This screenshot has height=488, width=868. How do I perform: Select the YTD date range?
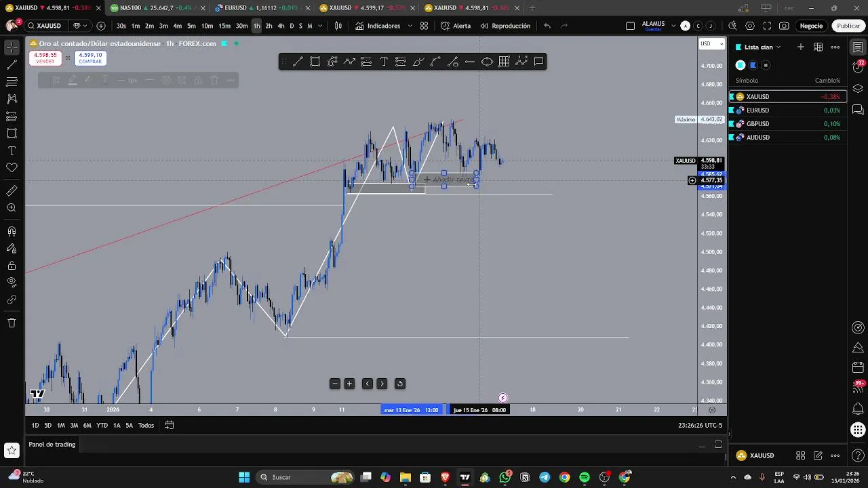(102, 425)
